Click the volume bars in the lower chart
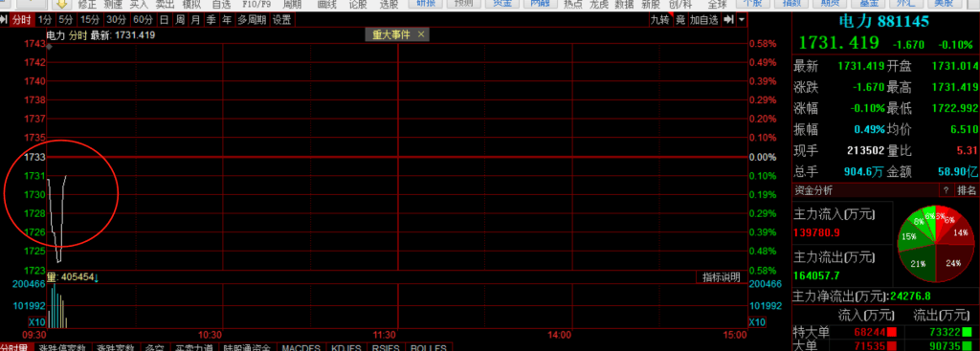Image resolution: width=980 pixels, height=351 pixels. (x=57, y=307)
